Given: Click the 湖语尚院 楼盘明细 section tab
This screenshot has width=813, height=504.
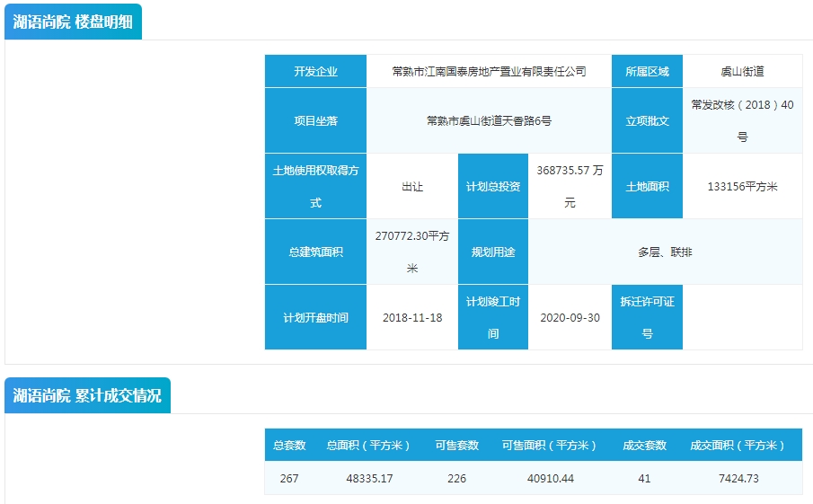Looking at the screenshot, I should pos(73,22).
